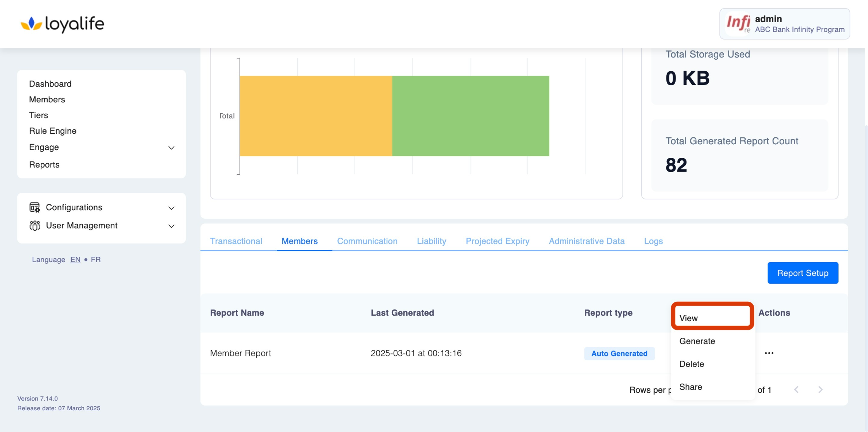Image resolution: width=868 pixels, height=432 pixels.
Task: Switch to the Projected Expiry tab
Action: (497, 241)
